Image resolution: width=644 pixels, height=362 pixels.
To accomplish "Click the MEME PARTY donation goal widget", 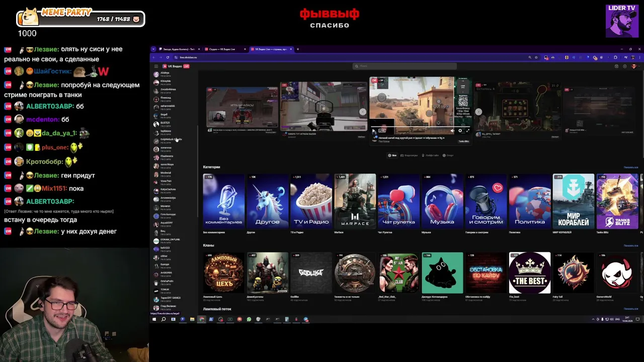I will point(81,18).
